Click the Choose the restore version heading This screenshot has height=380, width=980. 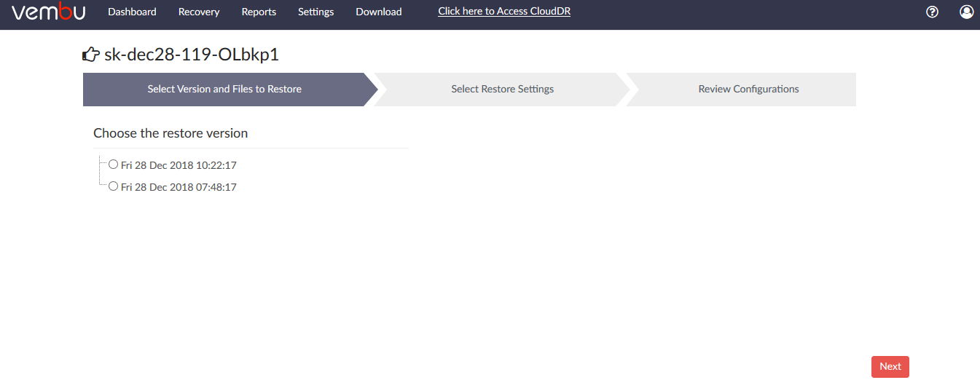coord(170,133)
